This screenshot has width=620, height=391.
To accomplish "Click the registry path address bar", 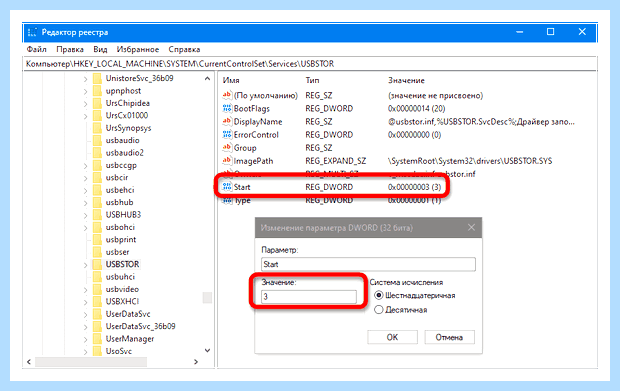I will click(310, 64).
